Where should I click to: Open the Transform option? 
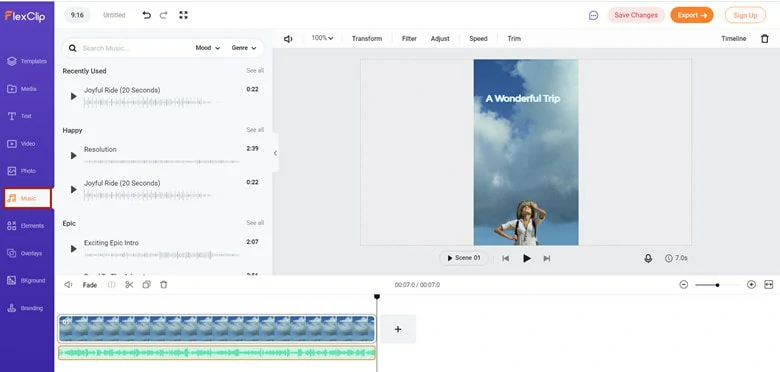(367, 38)
